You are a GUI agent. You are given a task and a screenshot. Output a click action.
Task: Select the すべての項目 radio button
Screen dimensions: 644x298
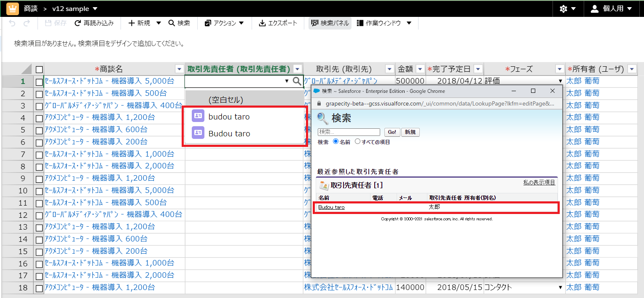click(358, 142)
